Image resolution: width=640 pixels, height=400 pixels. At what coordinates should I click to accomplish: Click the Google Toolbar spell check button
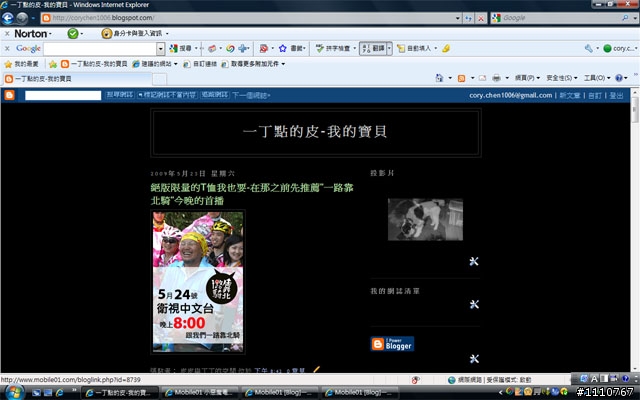(333, 49)
